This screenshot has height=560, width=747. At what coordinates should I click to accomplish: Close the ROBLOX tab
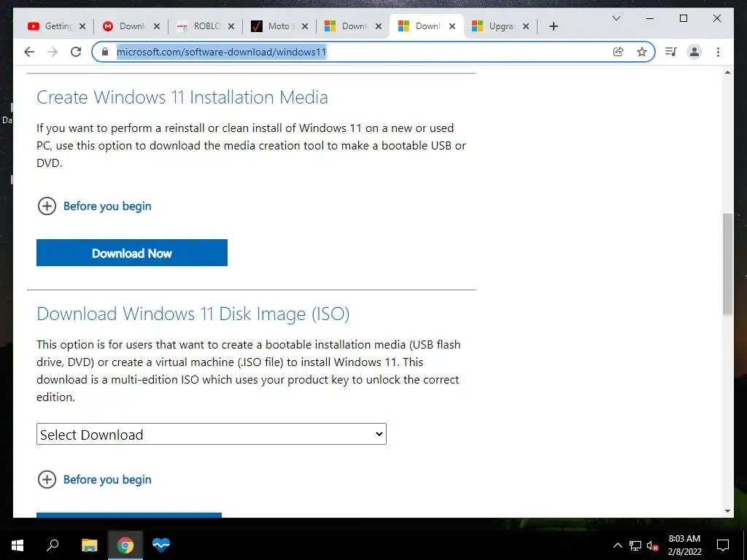click(x=231, y=26)
